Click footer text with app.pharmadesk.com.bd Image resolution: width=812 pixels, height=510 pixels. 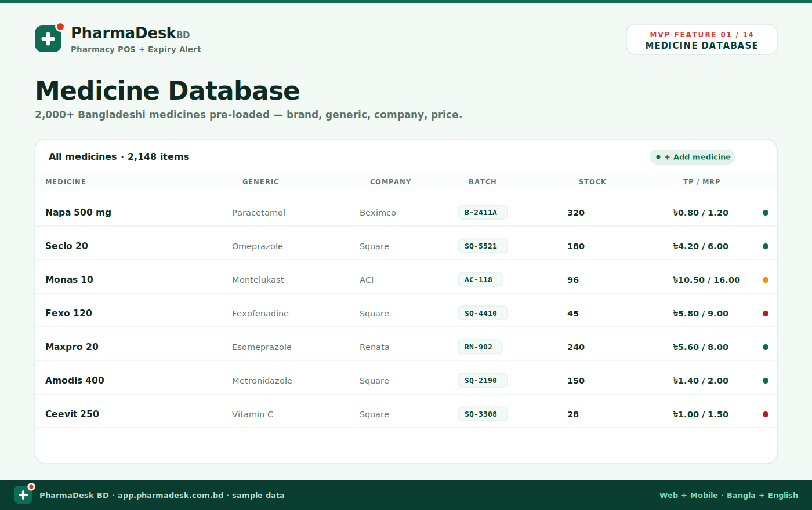[x=162, y=496]
